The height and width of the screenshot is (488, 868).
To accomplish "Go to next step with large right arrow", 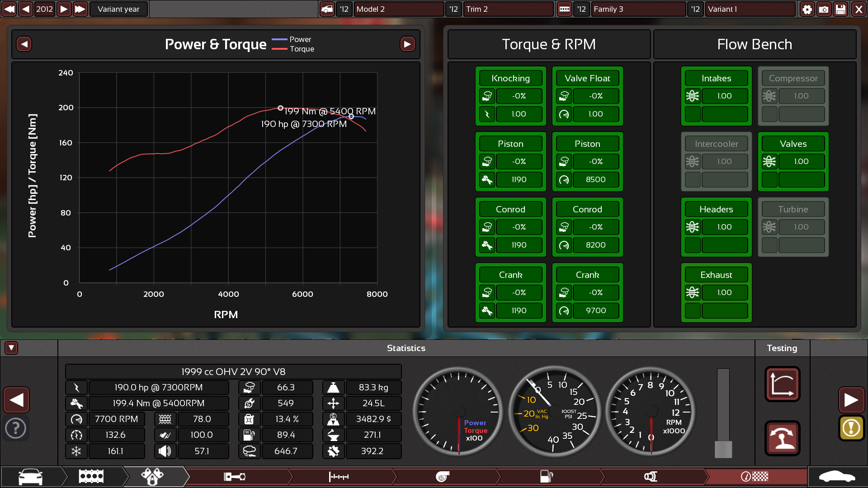I will (851, 400).
